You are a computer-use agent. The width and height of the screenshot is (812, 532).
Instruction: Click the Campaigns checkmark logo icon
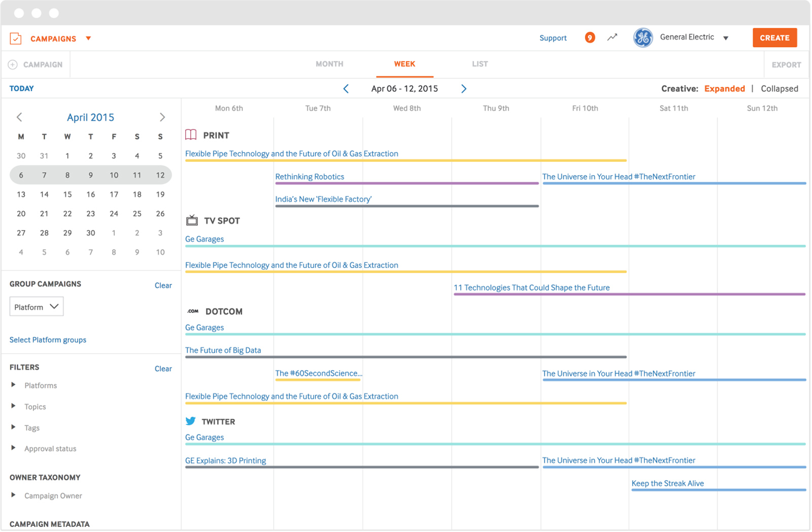point(16,39)
